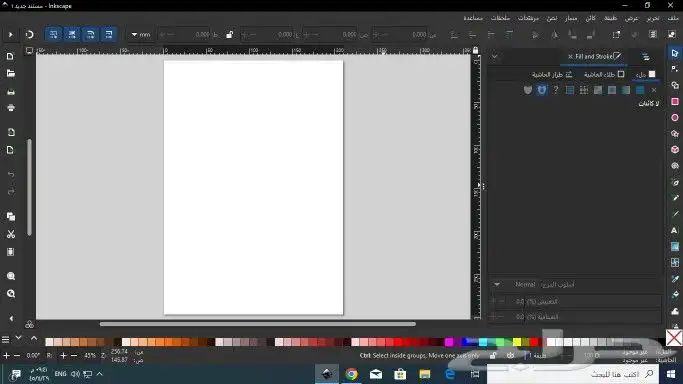
Task: Open the تحرير (Edit) menu
Action: (x=653, y=18)
